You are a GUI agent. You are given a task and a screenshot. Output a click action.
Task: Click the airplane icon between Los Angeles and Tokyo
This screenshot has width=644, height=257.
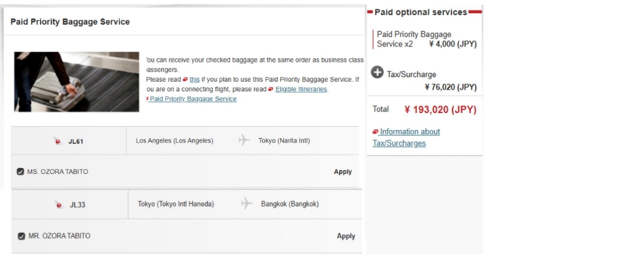[x=244, y=141]
